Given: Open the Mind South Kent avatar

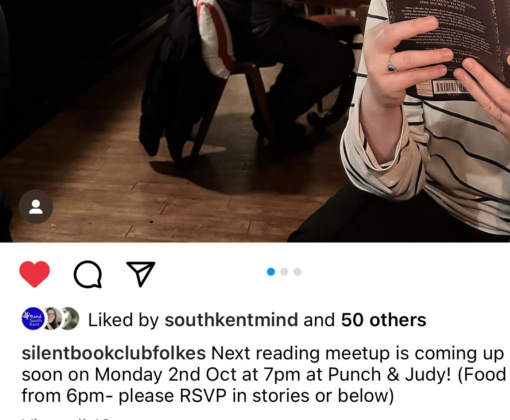Looking at the screenshot, I should click(33, 319).
